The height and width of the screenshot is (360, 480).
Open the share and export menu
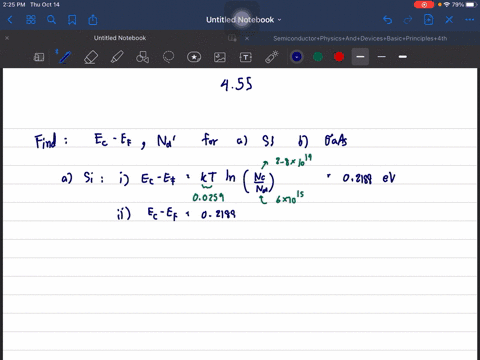(x=93, y=20)
